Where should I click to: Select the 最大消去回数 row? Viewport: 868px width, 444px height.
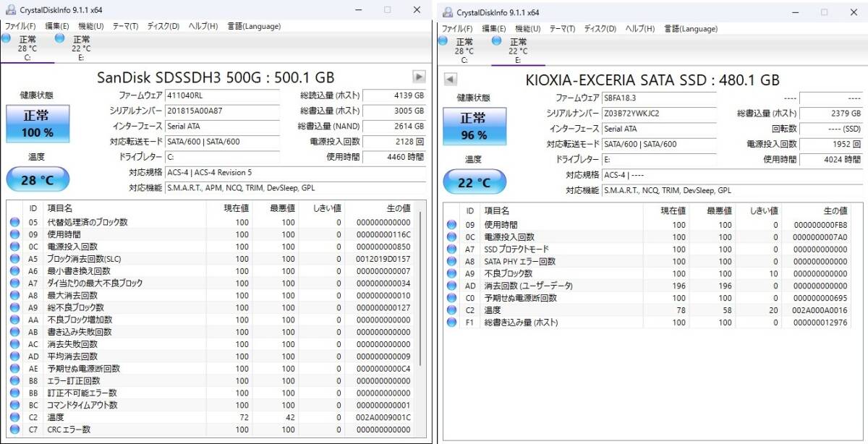(211, 295)
